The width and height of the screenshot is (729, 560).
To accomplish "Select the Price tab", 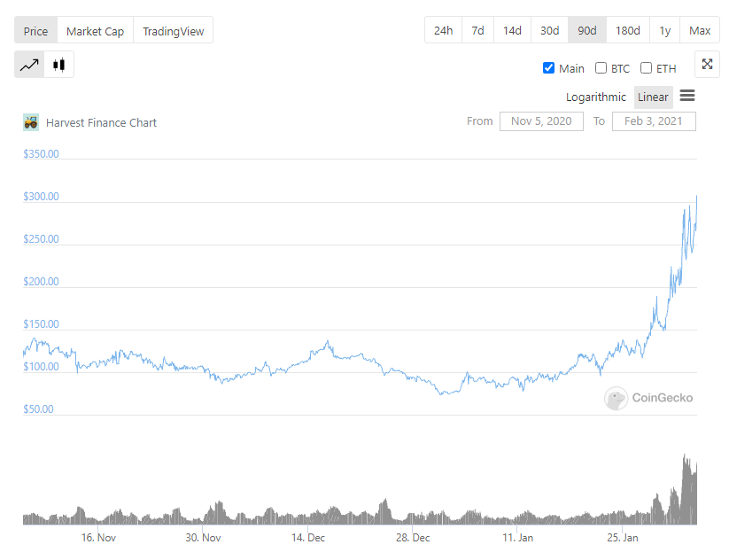I will click(x=35, y=31).
